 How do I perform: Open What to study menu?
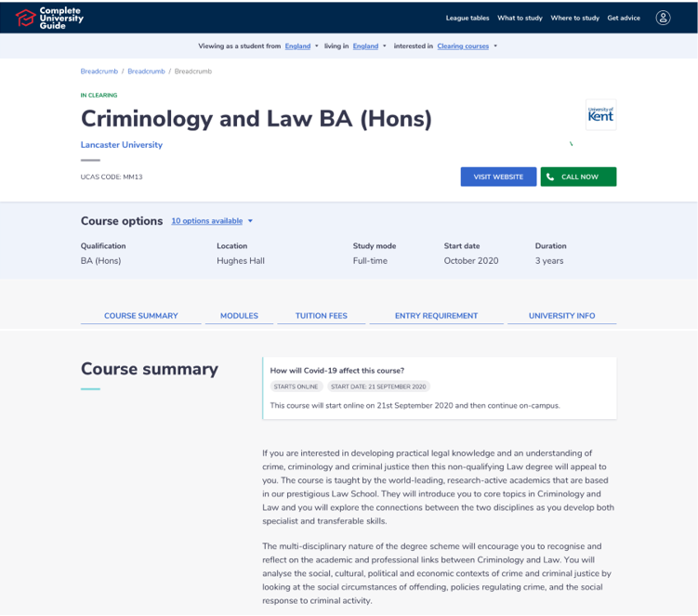520,18
